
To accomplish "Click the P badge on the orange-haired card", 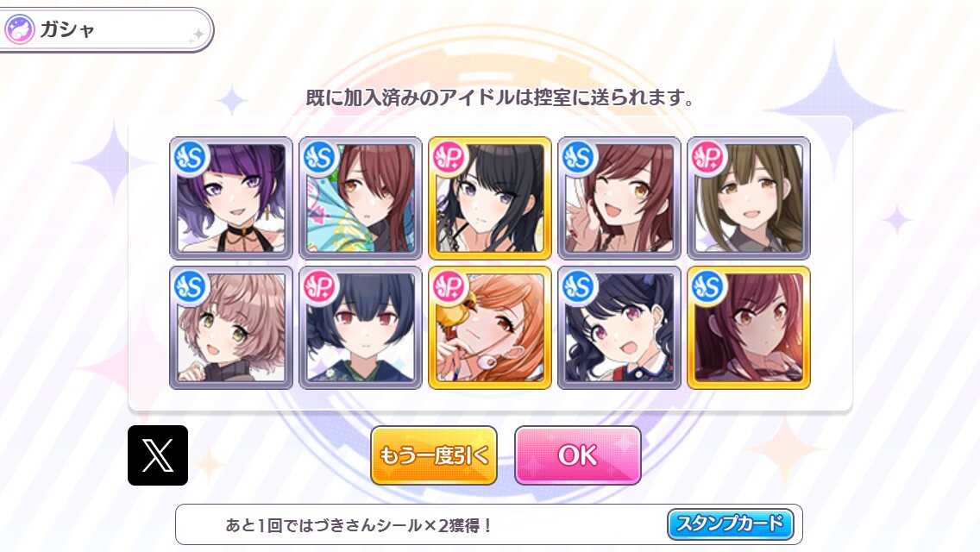I will pyautogui.click(x=450, y=286).
